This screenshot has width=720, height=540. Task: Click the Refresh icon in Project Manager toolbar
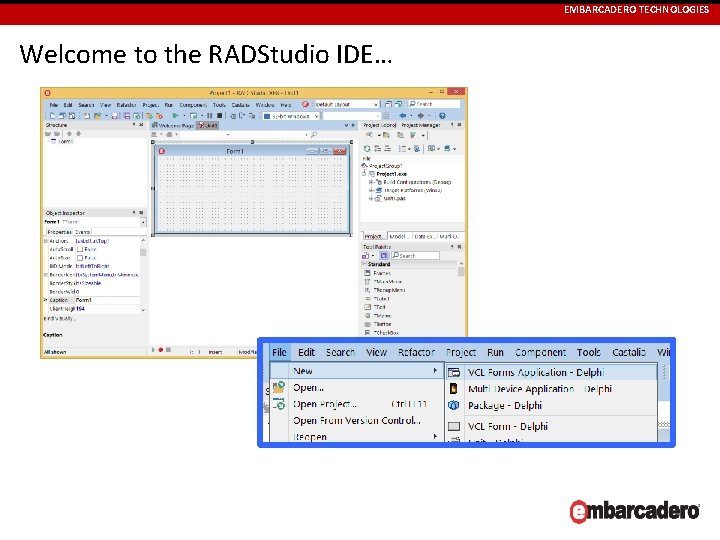[x=367, y=148]
